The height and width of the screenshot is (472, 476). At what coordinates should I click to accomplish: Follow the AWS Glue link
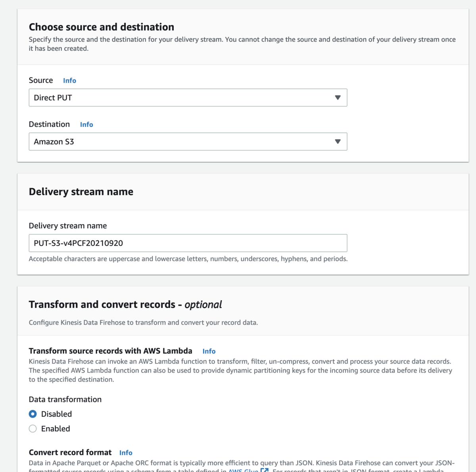tap(243, 470)
